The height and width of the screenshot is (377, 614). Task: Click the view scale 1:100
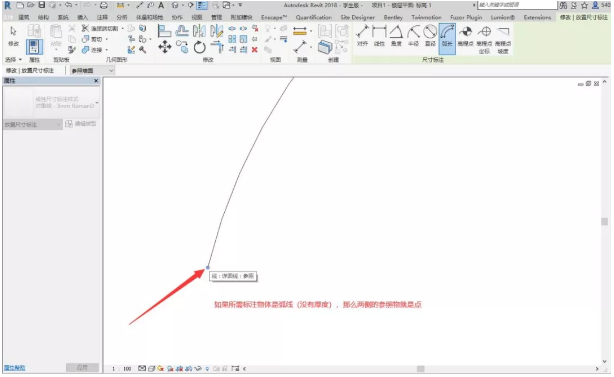click(x=122, y=369)
